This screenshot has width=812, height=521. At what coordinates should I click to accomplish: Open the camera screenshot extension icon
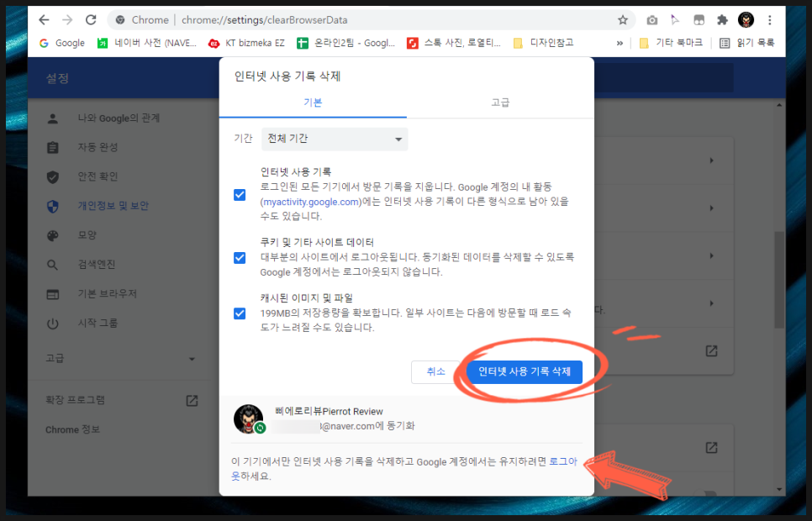click(x=652, y=20)
